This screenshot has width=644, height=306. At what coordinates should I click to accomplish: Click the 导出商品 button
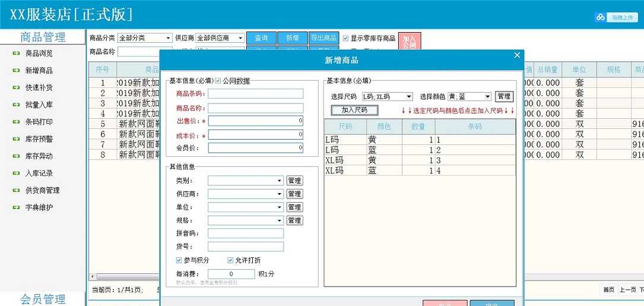[x=324, y=38]
